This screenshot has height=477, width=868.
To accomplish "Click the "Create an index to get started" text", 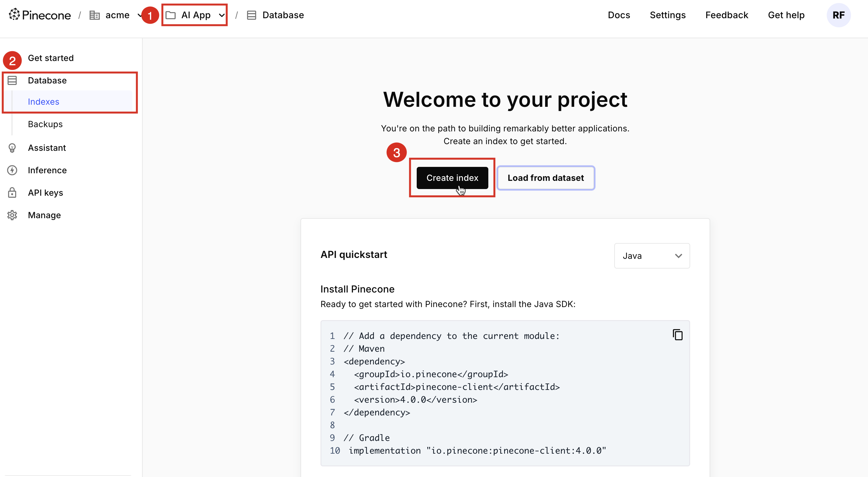I will tap(505, 141).
